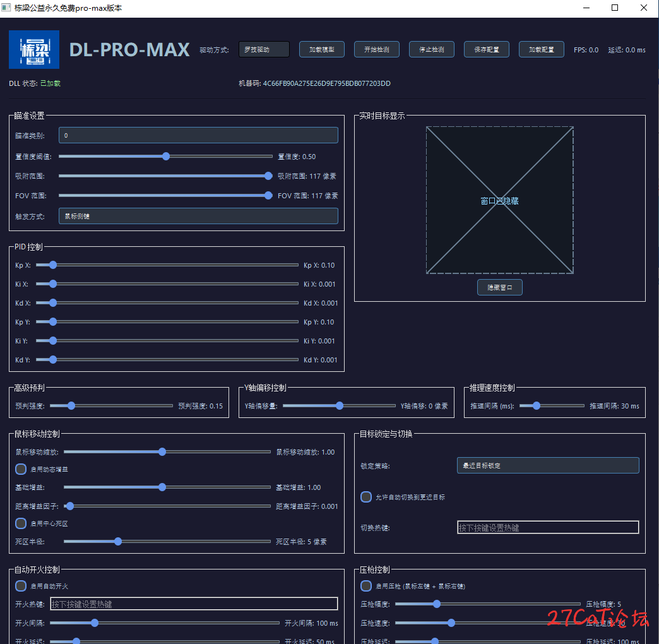Adjust the Kd Y slider
The width and height of the screenshot is (659, 644).
click(167, 359)
